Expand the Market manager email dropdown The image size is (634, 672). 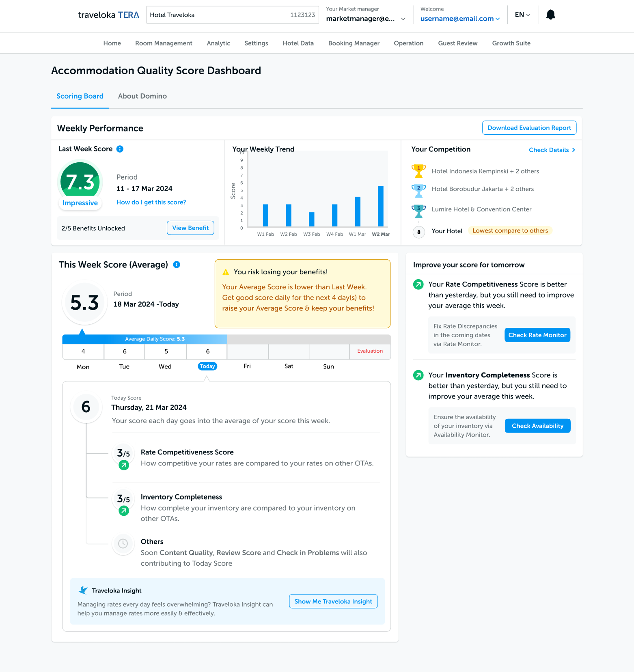point(403,19)
